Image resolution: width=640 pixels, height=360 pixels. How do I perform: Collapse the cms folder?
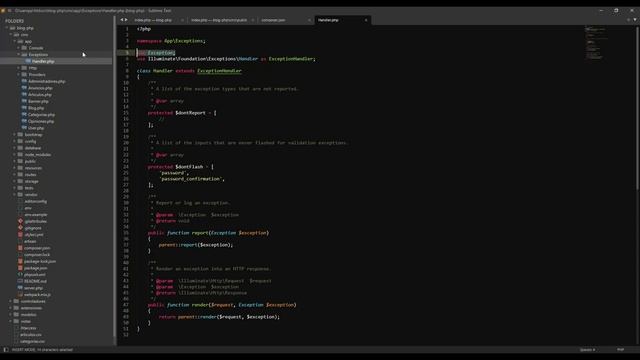click(x=11, y=35)
